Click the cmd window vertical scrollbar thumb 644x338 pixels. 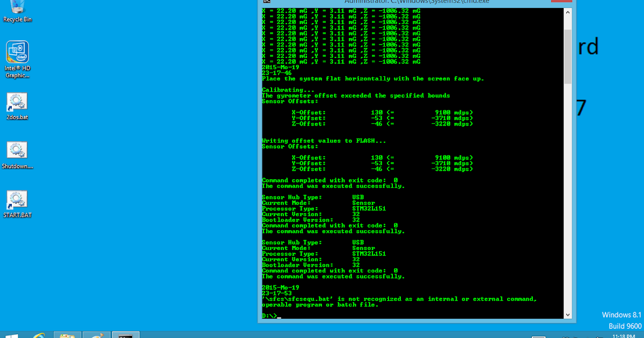pyautogui.click(x=568, y=56)
